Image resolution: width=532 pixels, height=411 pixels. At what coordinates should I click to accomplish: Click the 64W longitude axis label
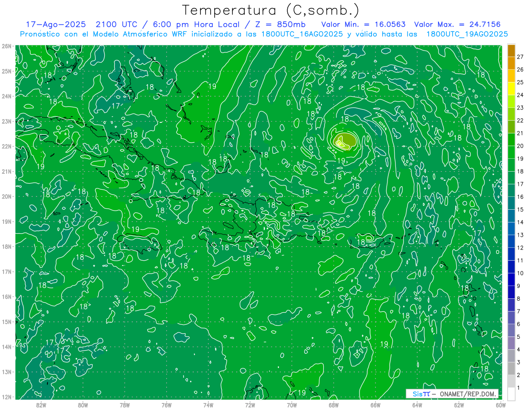pos(417,405)
